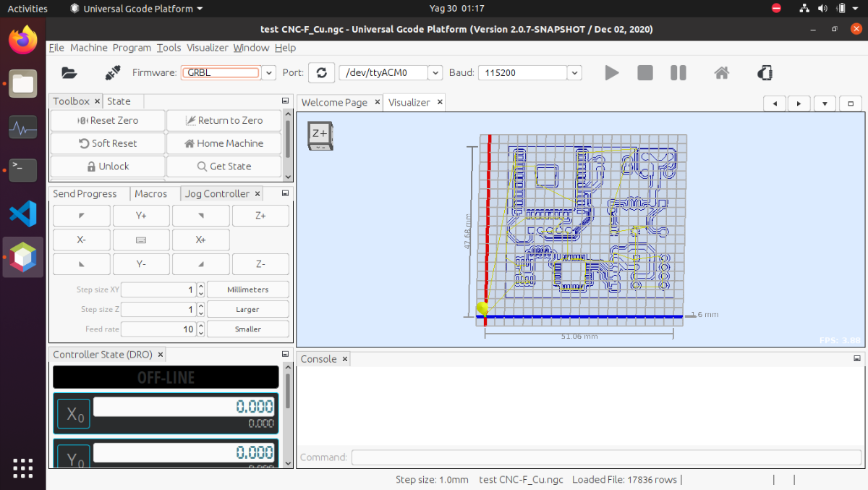Click Y0 zero axis button
This screenshot has height=490, width=868.
click(x=74, y=456)
